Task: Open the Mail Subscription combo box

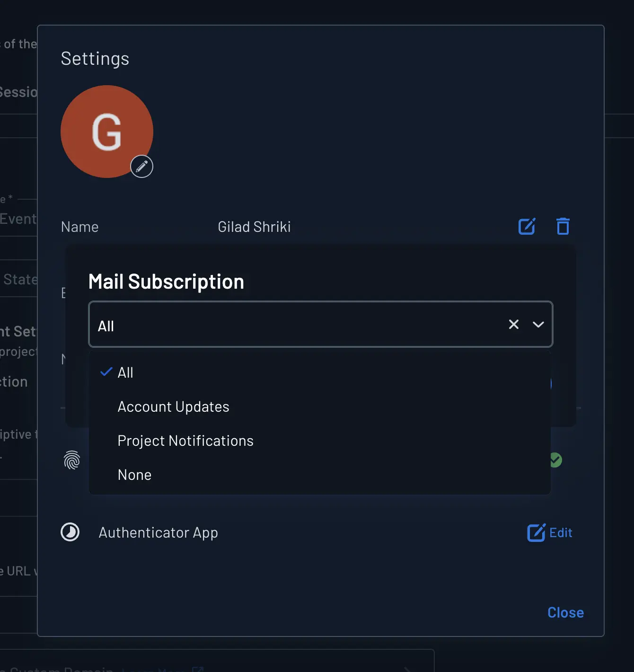Action: pyautogui.click(x=284, y=325)
